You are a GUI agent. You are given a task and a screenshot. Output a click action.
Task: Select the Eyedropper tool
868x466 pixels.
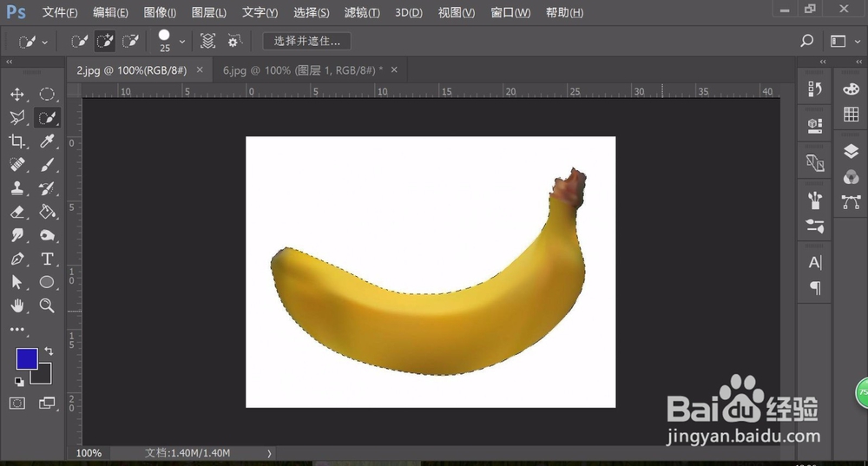pyautogui.click(x=47, y=141)
